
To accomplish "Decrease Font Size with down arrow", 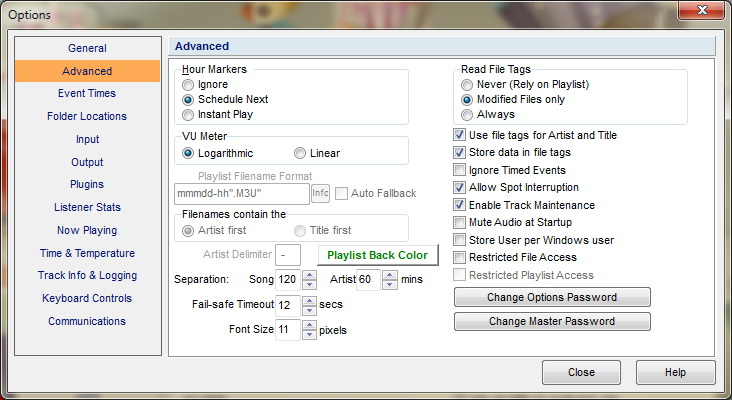I will point(309,335).
